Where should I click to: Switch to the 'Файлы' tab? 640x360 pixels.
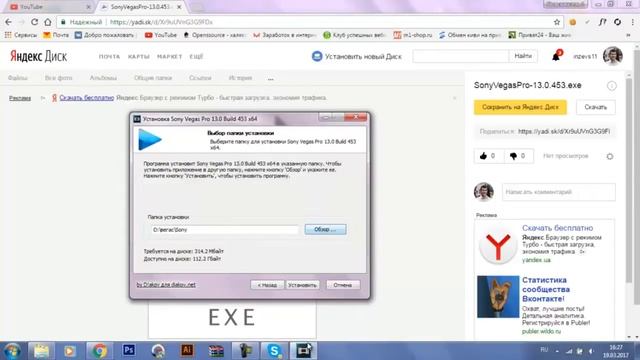pyautogui.click(x=18, y=78)
